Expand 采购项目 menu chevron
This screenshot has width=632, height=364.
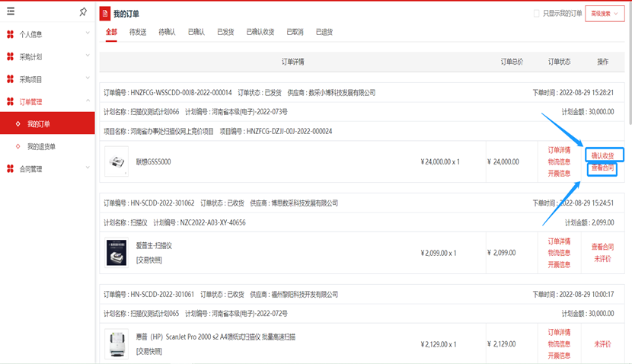pyautogui.click(x=88, y=78)
